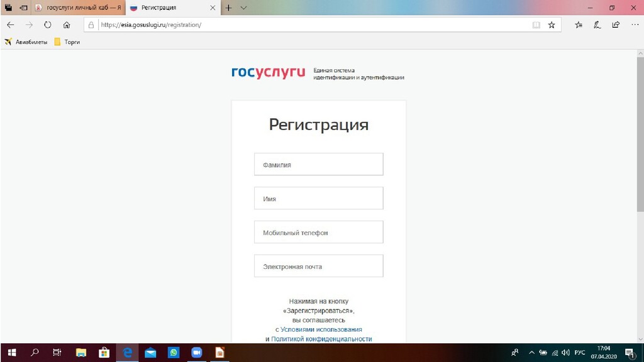Click the padlock site security icon
The height and width of the screenshot is (362, 644).
(91, 25)
